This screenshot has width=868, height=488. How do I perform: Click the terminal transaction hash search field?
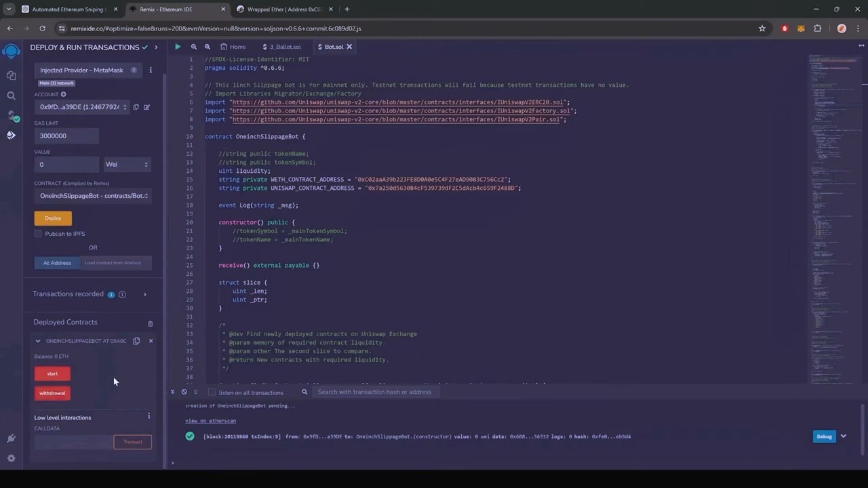pyautogui.click(x=375, y=392)
